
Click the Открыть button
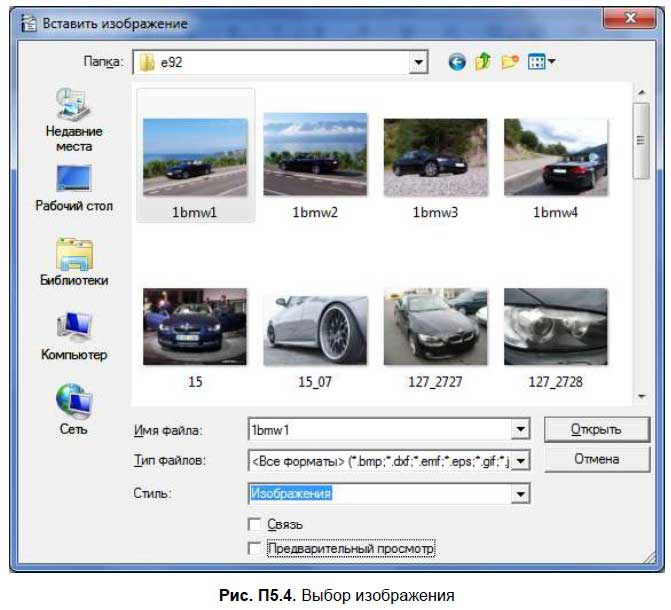click(x=597, y=429)
